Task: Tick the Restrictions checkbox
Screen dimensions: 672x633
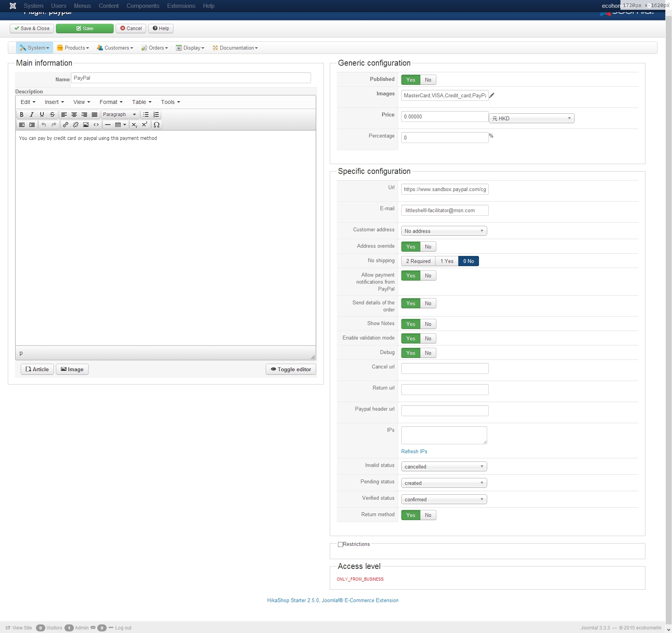Action: point(340,544)
